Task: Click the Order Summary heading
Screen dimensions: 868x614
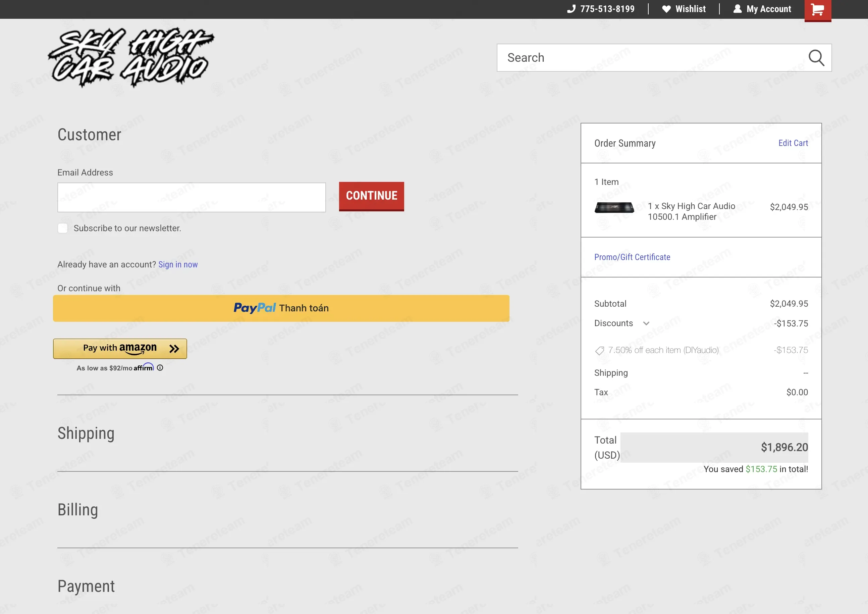Action: pos(625,143)
